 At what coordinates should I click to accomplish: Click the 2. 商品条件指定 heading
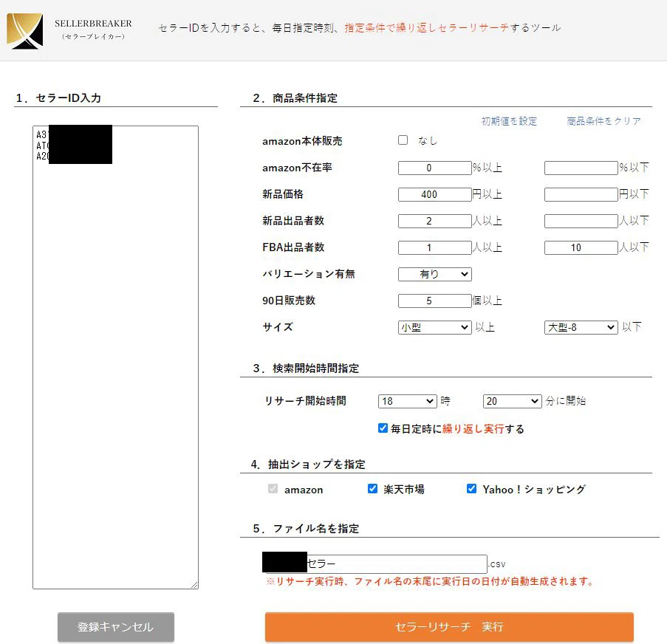[x=295, y=98]
